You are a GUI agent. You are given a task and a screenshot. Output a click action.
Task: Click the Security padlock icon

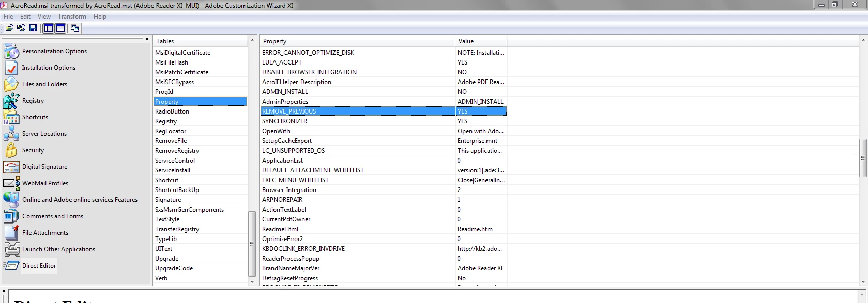(x=11, y=150)
